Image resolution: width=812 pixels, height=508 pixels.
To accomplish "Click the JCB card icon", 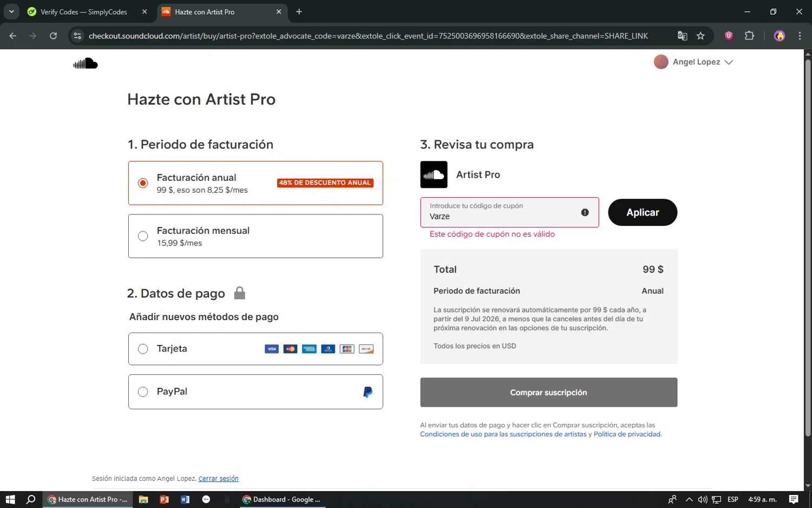I will pos(347,349).
